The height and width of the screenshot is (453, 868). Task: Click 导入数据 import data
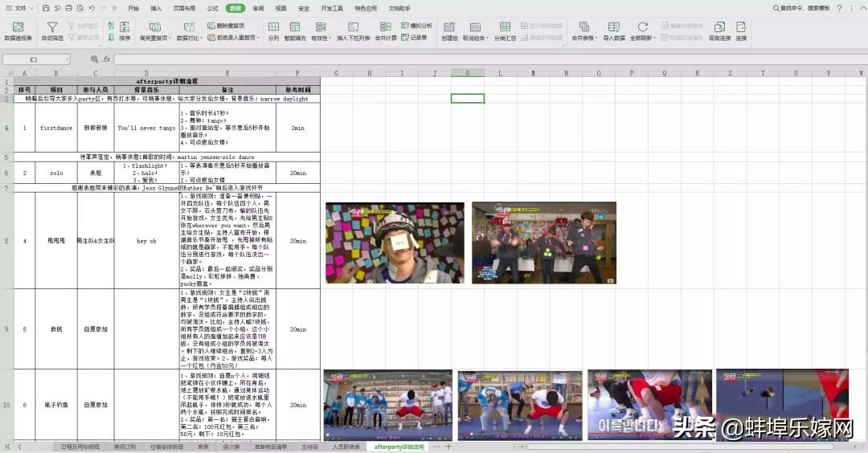pos(614,31)
